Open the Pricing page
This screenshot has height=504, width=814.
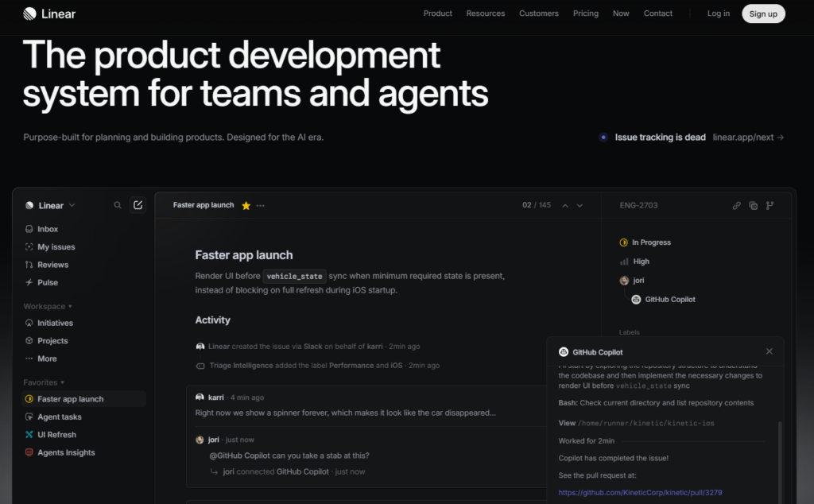click(586, 14)
